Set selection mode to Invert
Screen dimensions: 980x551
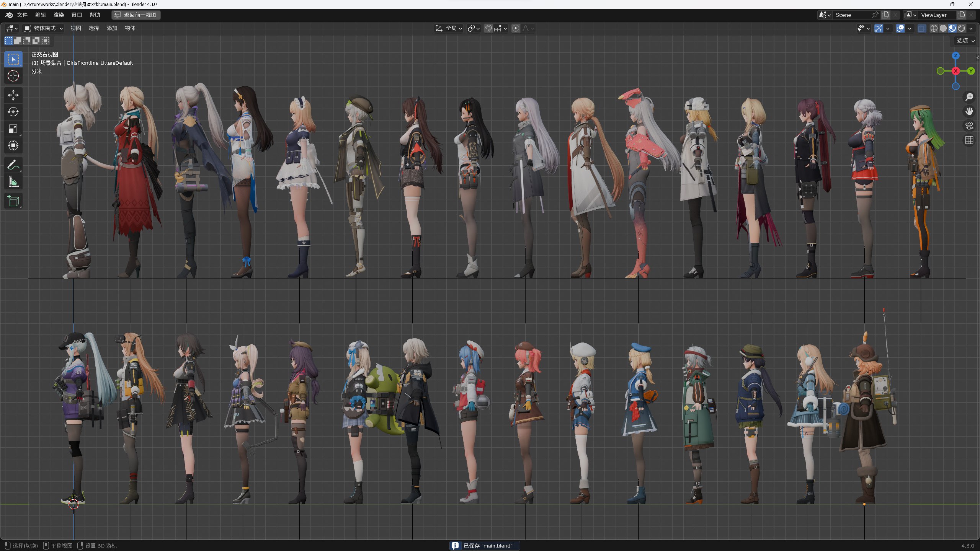(x=36, y=41)
